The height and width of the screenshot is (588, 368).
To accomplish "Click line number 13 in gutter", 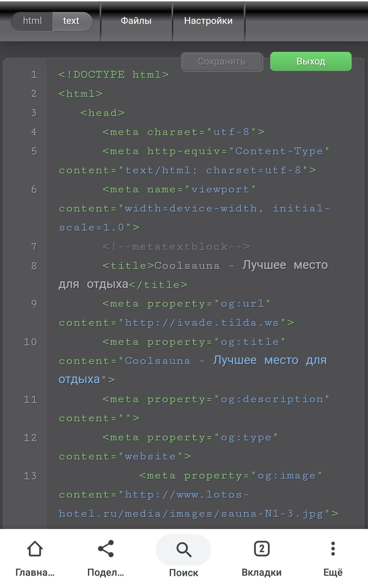I will pyautogui.click(x=30, y=476).
